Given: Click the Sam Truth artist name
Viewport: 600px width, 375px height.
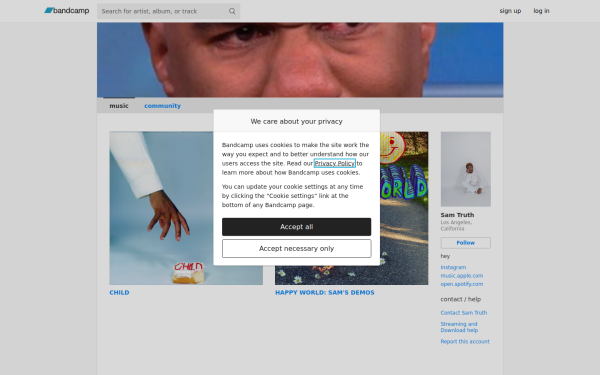Looking at the screenshot, I should 457,215.
